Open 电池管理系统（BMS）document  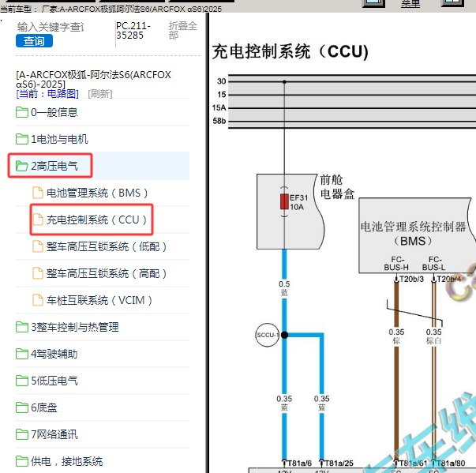[96, 193]
